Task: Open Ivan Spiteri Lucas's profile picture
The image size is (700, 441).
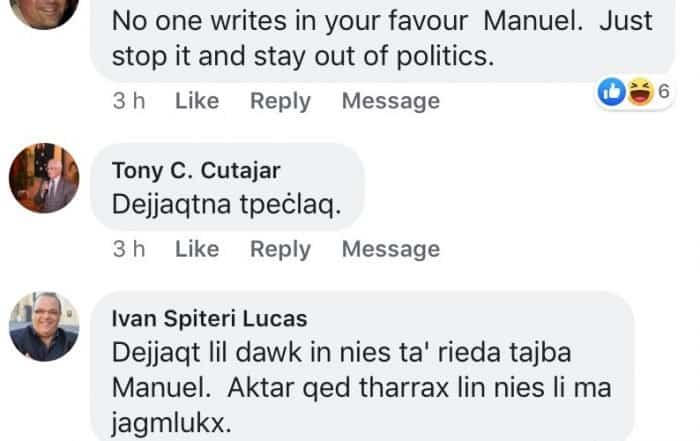Action: click(x=44, y=326)
